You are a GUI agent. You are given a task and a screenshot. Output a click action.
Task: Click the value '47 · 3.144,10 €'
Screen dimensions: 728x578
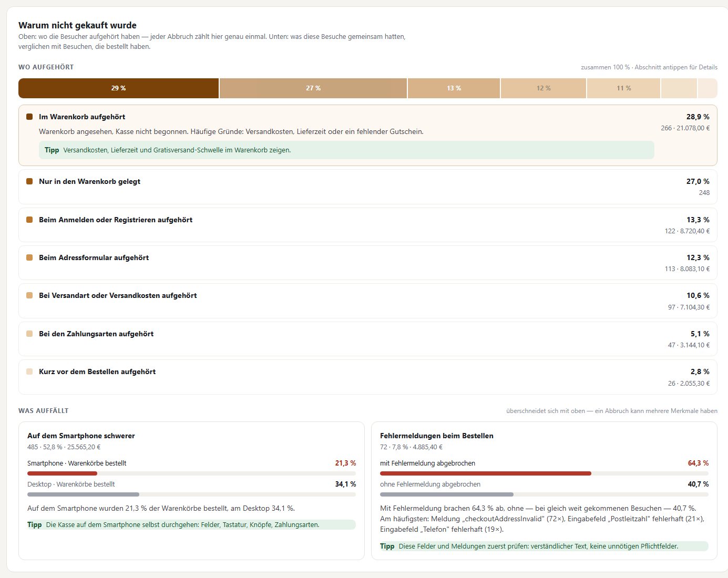[689, 345]
